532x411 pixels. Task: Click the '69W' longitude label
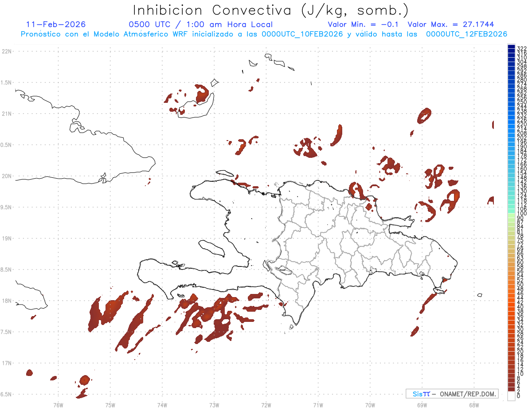tap(422, 405)
